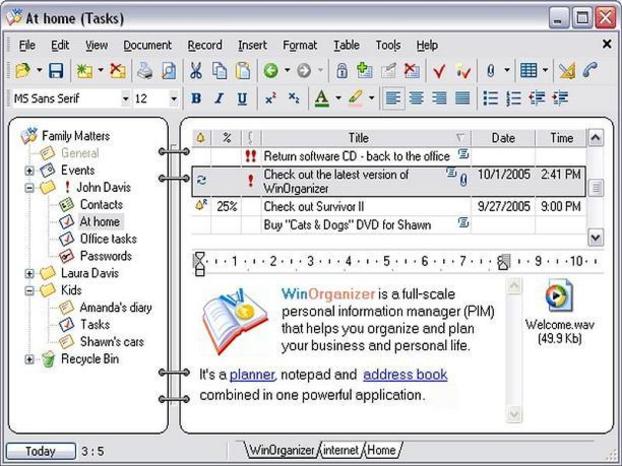Open the Record menu
This screenshot has width=622, height=466.
[x=205, y=45]
